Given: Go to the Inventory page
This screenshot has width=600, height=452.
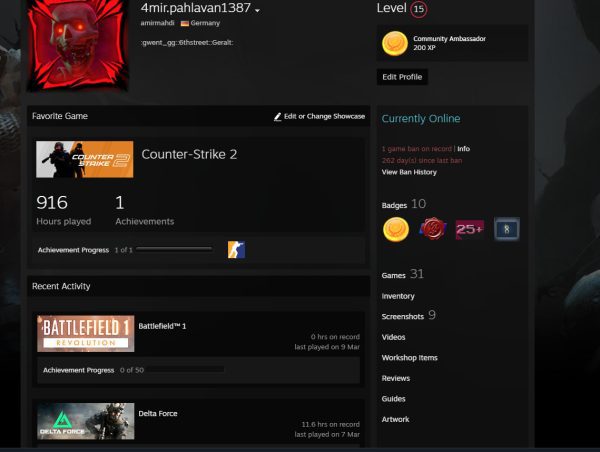Looking at the screenshot, I should [x=398, y=296].
